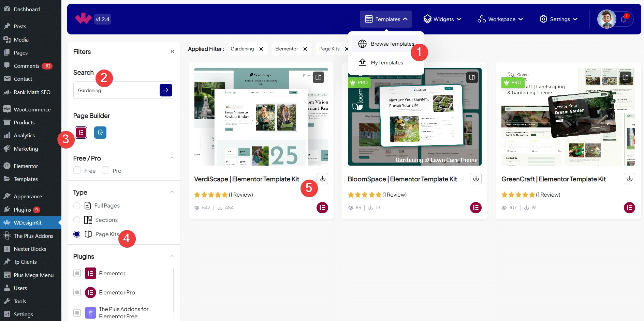Select the Elementor page builder icon
The width and height of the screenshot is (644, 321).
tap(81, 132)
